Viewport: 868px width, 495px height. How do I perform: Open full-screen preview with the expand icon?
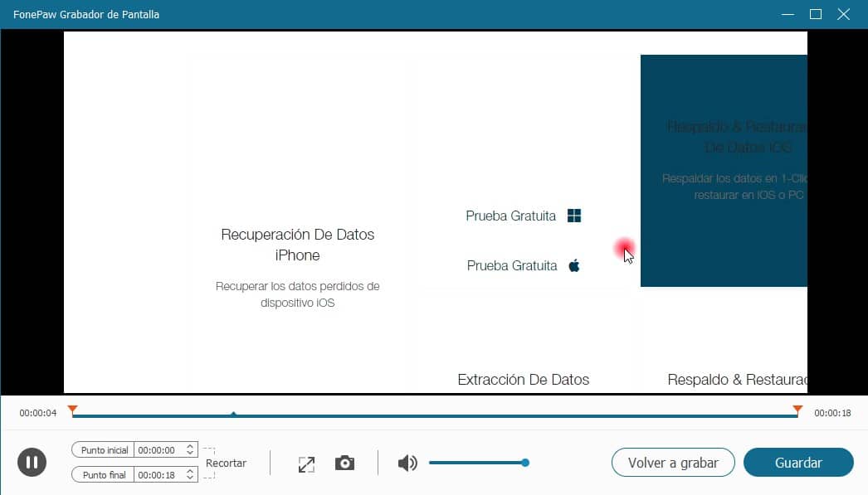click(x=306, y=464)
